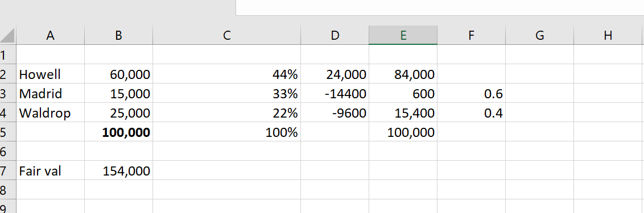Select cell containing 0.4

coord(471,112)
